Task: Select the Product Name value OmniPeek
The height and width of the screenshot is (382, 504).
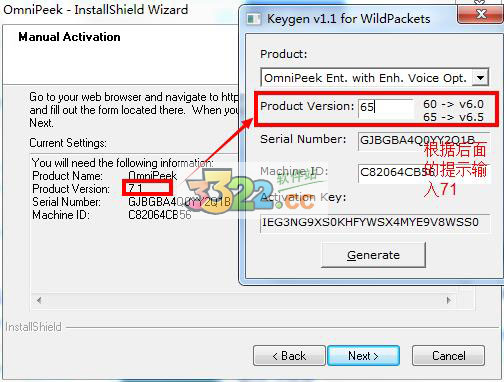Action: [153, 176]
